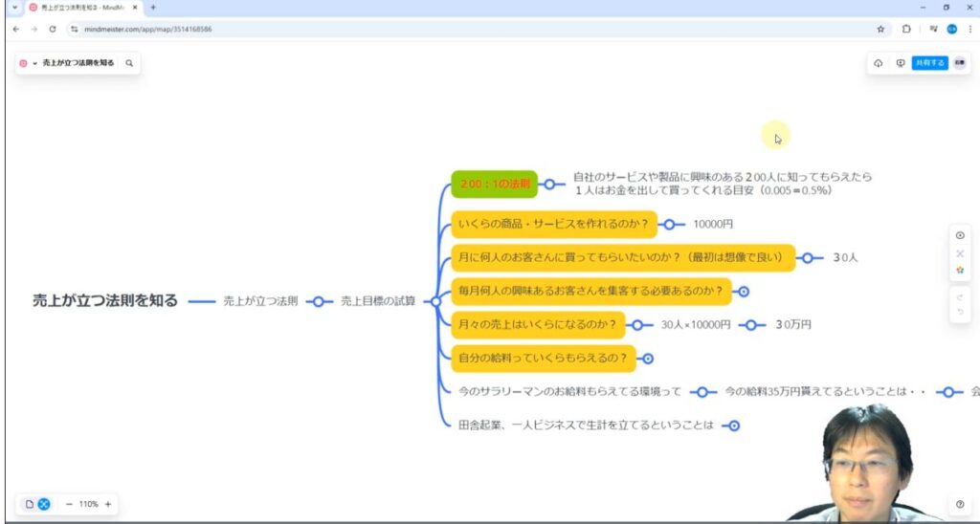Bookmark this page with the star icon

coord(880,29)
